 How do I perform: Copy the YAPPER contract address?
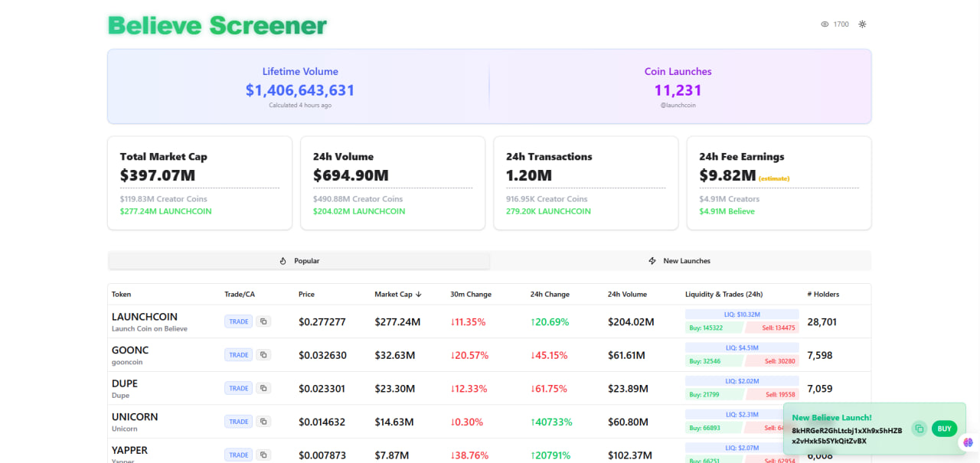pyautogui.click(x=263, y=455)
